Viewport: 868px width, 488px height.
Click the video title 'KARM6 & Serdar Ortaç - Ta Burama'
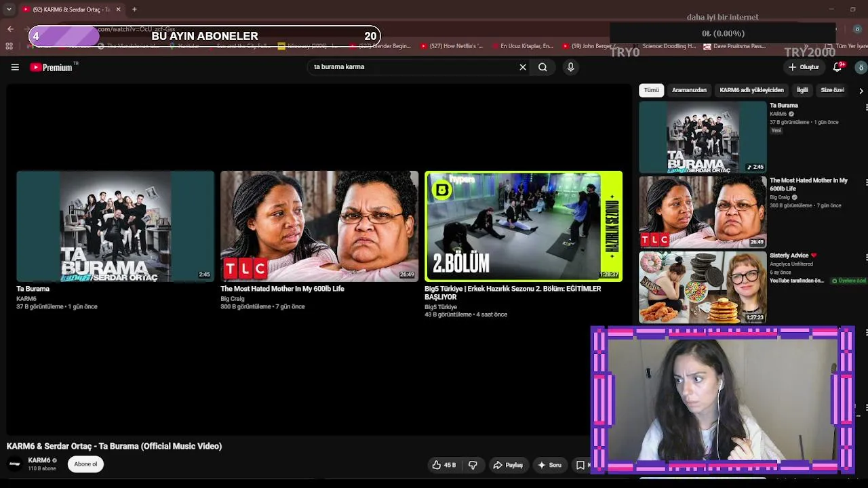[x=114, y=446]
